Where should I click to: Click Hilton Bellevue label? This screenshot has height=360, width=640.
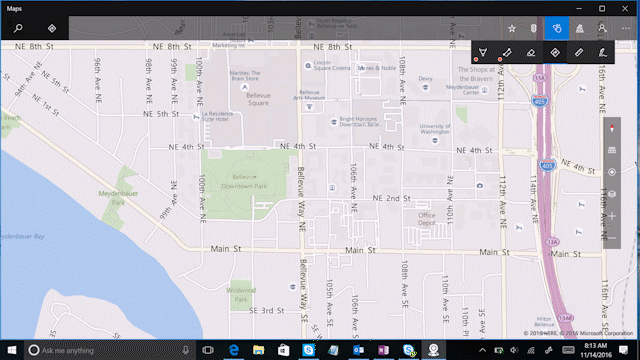(x=544, y=322)
